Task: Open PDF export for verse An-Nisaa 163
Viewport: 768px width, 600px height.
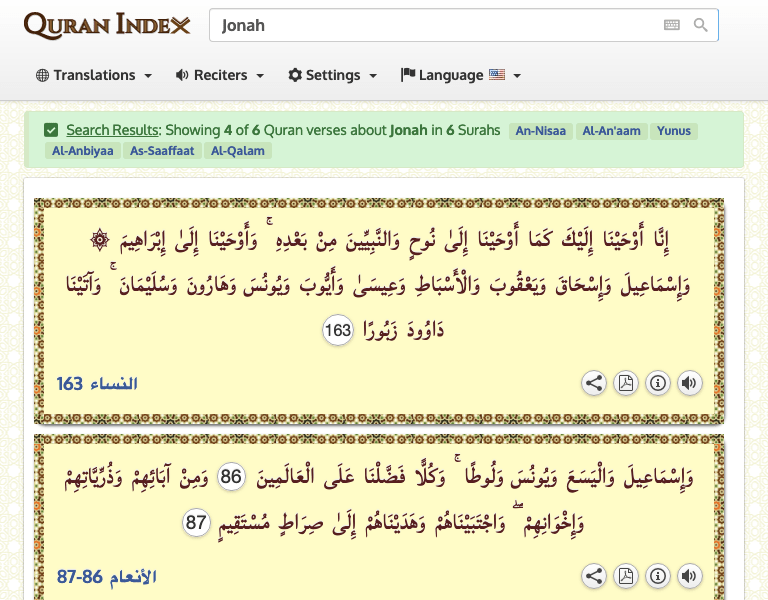Action: coord(626,383)
